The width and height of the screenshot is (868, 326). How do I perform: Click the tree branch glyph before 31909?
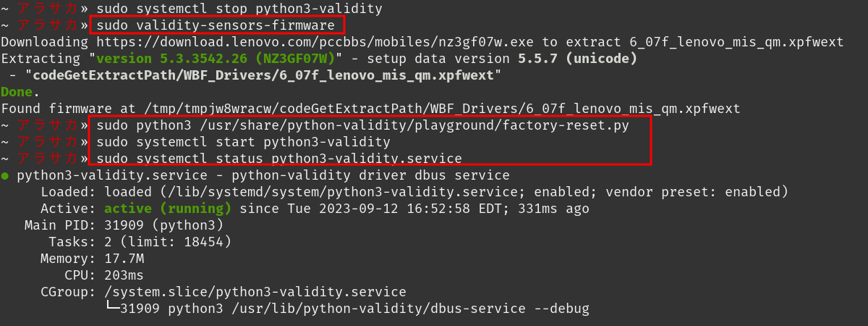point(112,309)
